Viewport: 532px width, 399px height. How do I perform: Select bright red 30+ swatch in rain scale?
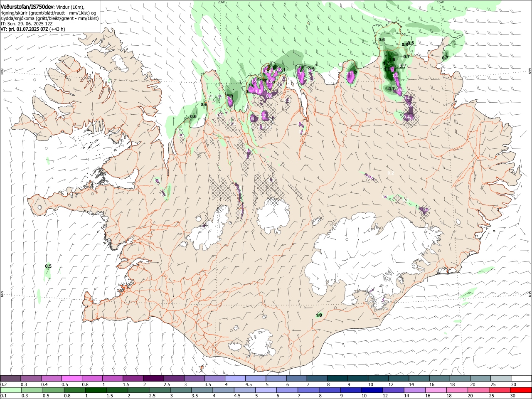pyautogui.click(x=521, y=390)
